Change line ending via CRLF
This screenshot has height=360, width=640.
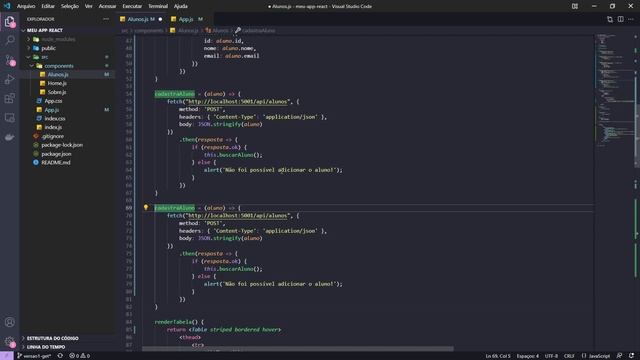569,356
